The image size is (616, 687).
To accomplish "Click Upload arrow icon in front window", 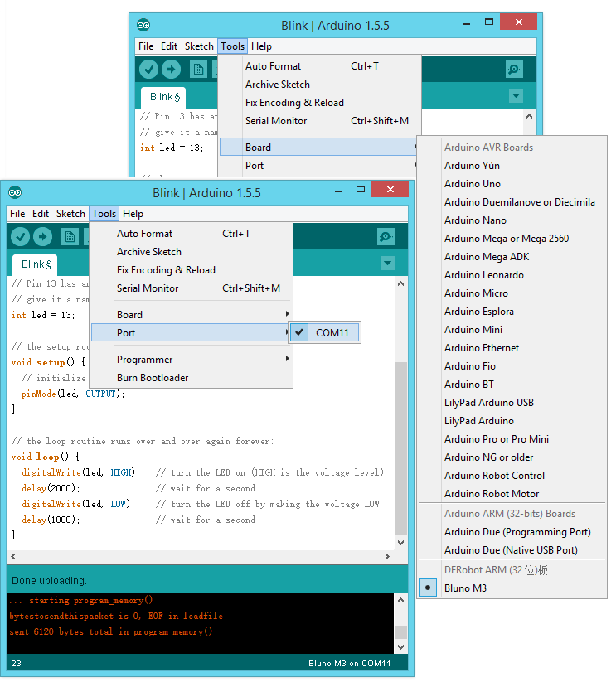I will (42, 237).
